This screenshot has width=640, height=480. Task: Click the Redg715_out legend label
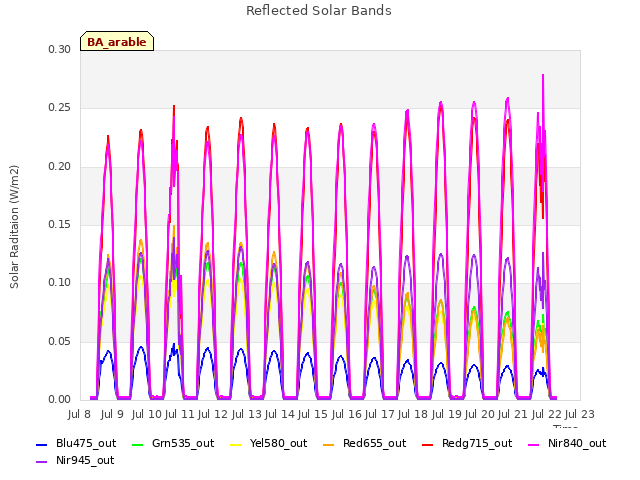tap(477, 443)
